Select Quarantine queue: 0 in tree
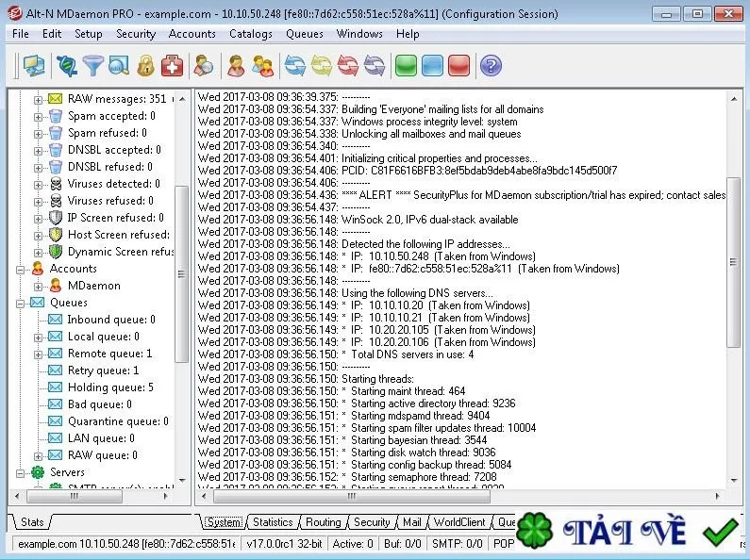Viewport: 750px width, 560px height. tap(118, 421)
